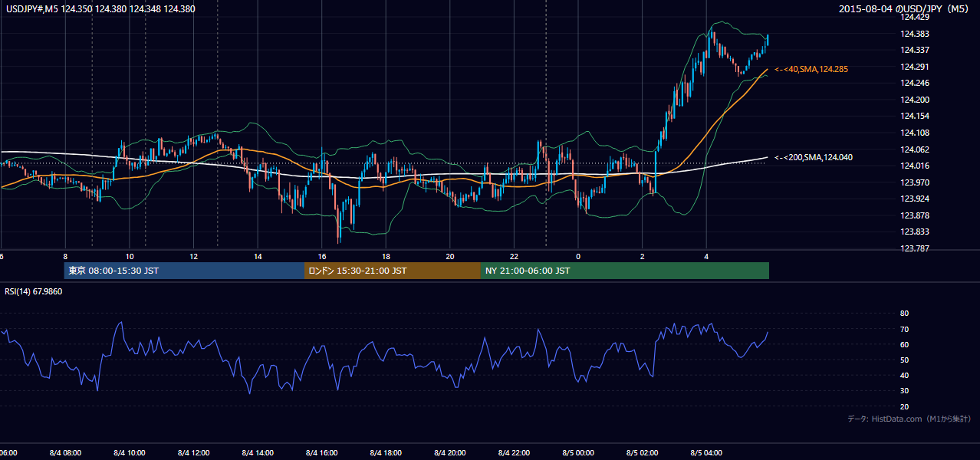Click hour label 16 under the price chart
Image resolution: width=980 pixels, height=460 pixels.
(322, 256)
